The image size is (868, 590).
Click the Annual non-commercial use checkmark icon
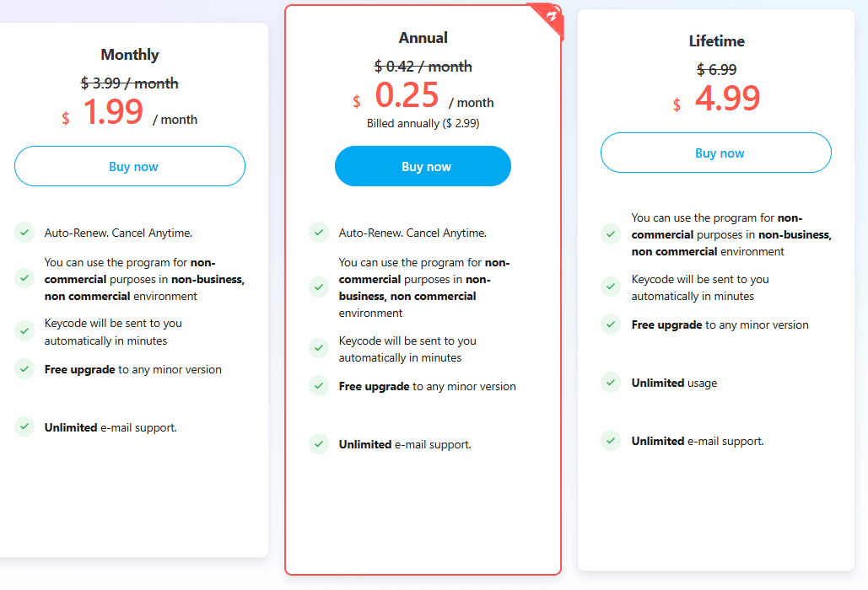coord(319,287)
